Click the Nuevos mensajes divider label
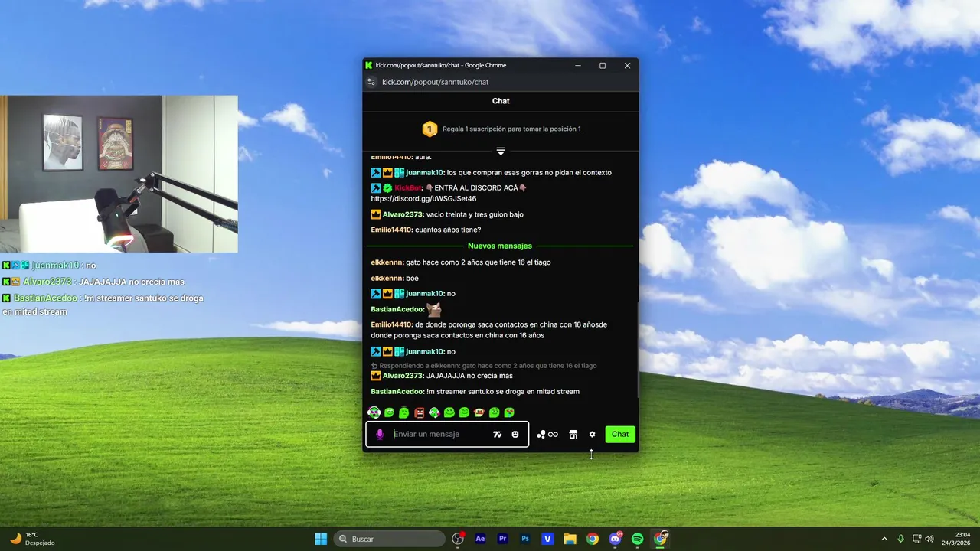Screen dimensions: 980x551 [500, 246]
